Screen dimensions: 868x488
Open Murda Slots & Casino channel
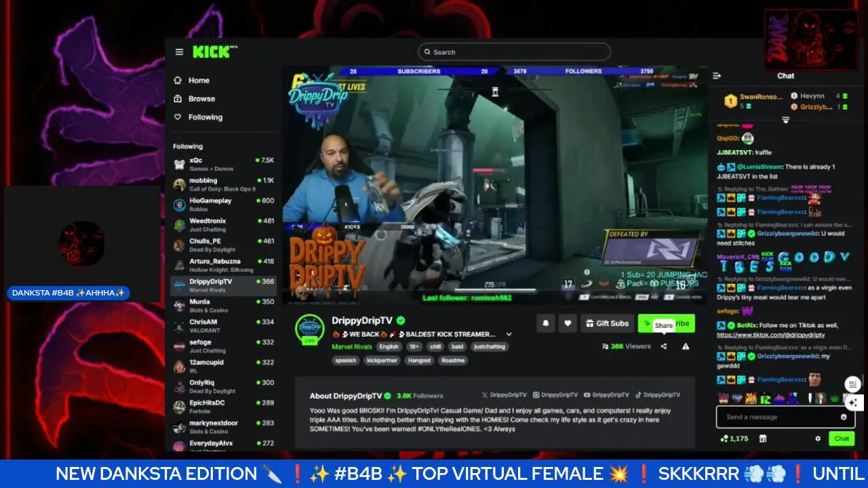coord(223,306)
